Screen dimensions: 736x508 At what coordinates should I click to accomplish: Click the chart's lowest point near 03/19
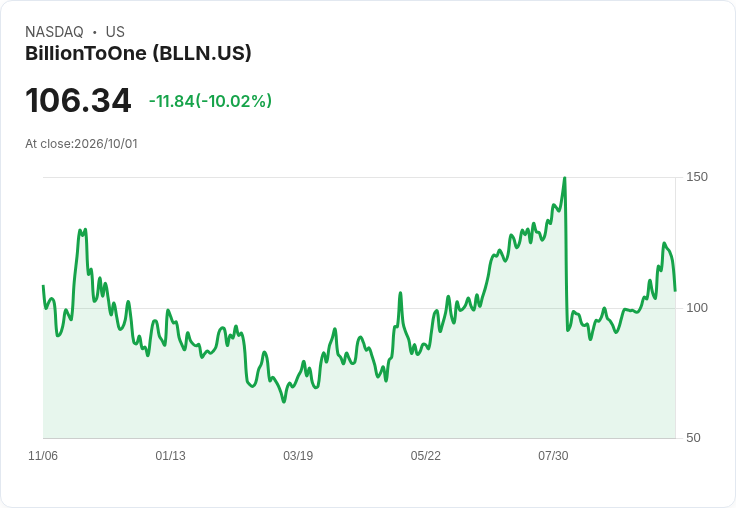(284, 401)
